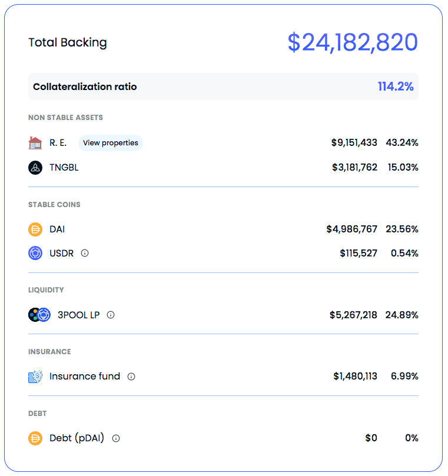The width and height of the screenshot is (448, 476).
Task: Click the DAI coin icon
Action: tap(35, 229)
